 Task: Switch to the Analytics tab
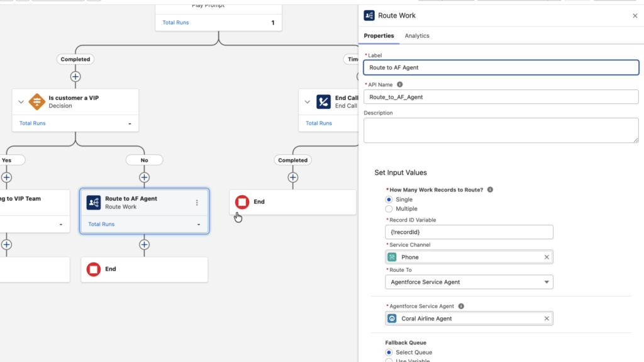click(x=417, y=36)
